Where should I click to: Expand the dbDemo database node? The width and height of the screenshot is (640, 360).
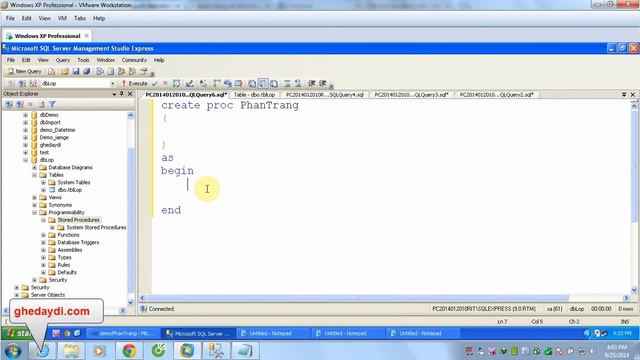26,115
